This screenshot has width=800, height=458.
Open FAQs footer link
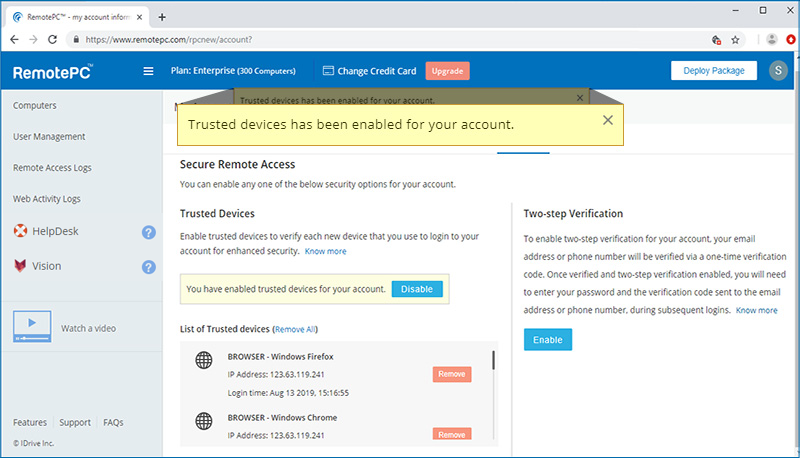tap(113, 422)
